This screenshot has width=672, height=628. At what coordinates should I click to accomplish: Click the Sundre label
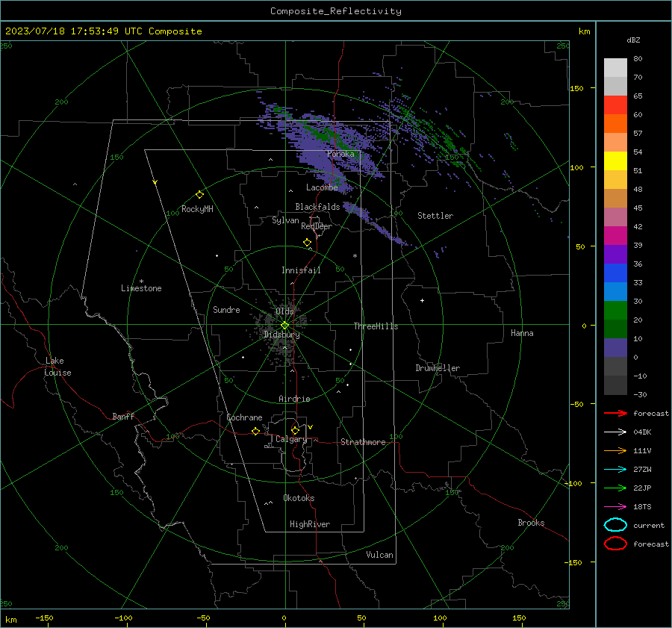coord(226,310)
